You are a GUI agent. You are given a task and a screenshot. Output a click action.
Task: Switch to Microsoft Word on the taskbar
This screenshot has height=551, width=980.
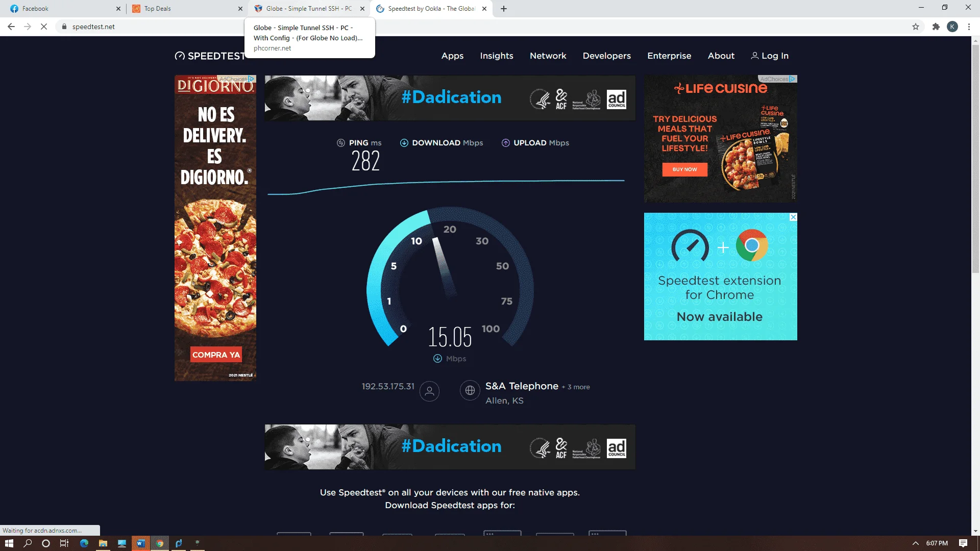[140, 543]
